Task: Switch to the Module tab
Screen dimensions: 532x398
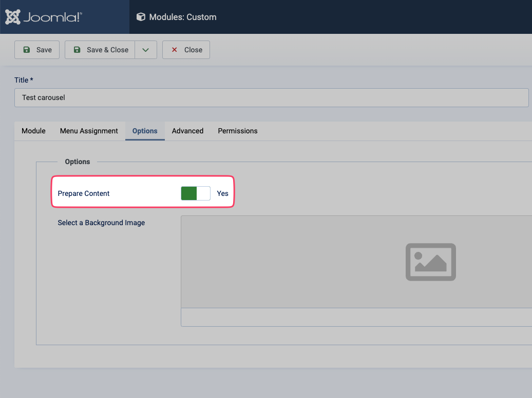Action: pyautogui.click(x=33, y=131)
